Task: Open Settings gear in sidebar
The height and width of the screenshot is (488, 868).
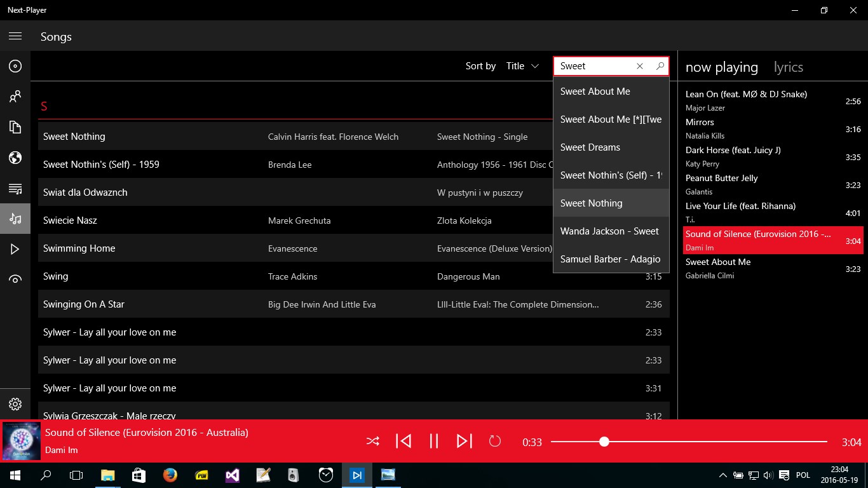Action: [x=15, y=404]
